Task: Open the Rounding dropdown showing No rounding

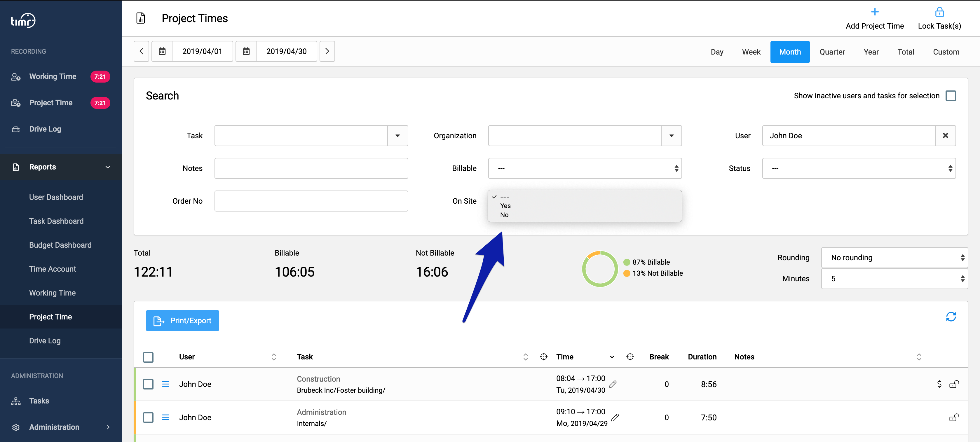Action: tap(894, 258)
